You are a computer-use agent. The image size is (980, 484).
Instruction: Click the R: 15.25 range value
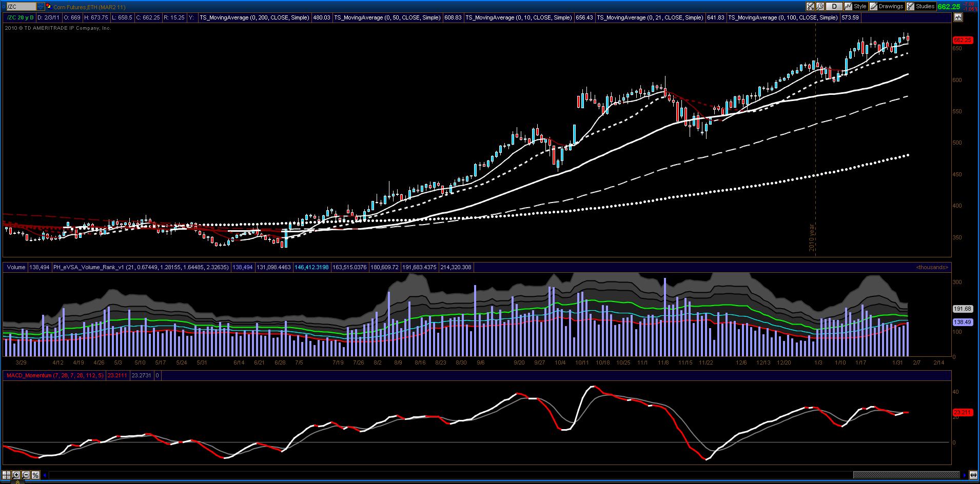tap(174, 17)
